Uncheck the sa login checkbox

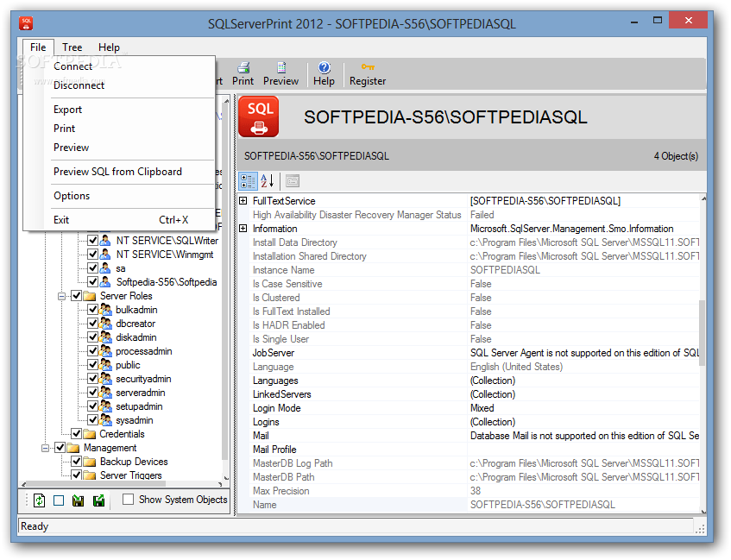tap(92, 268)
